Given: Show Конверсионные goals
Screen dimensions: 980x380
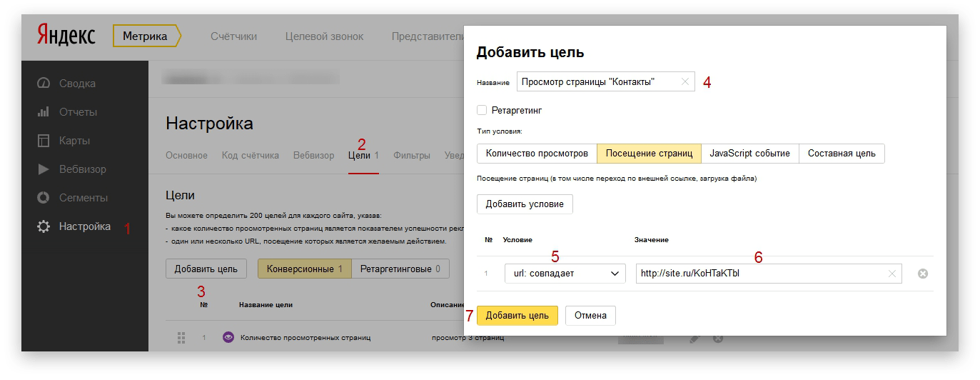Looking at the screenshot, I should (x=305, y=269).
